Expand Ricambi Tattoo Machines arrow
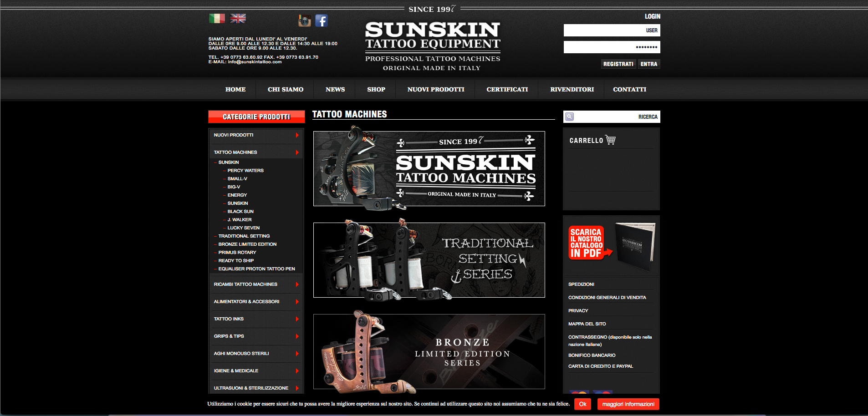Image resolution: width=868 pixels, height=416 pixels. (297, 284)
